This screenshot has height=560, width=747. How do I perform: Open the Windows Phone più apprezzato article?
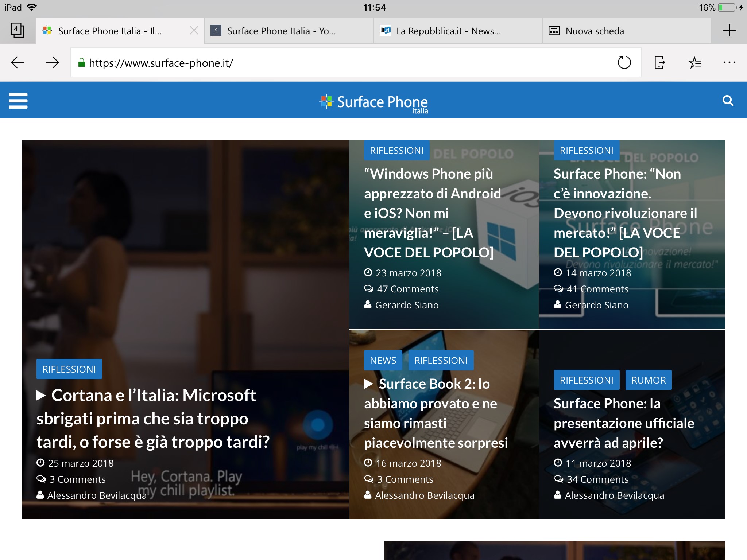[433, 213]
